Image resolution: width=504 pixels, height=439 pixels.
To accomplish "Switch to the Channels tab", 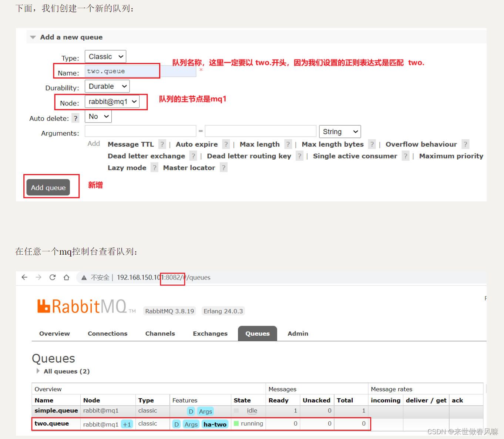I will (160, 334).
